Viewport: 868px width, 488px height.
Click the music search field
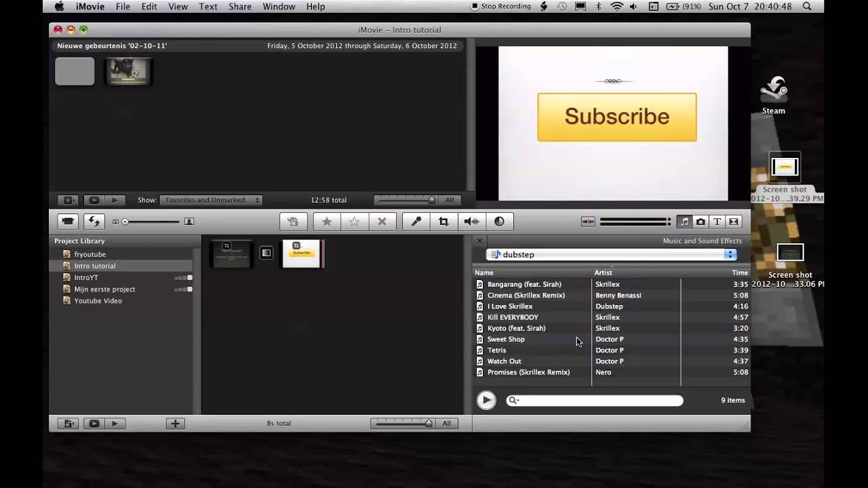tap(595, 401)
